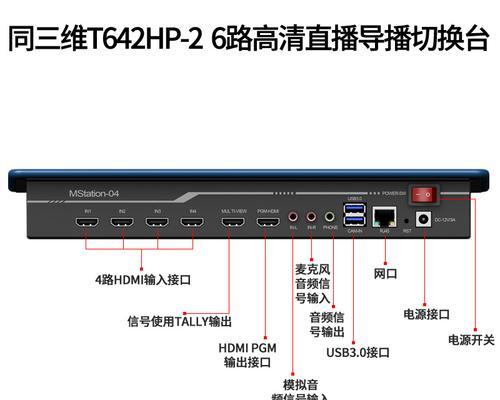This screenshot has height=400, width=500.
Task: Click the 4路HDMI输入接口 label
Action: pos(143,279)
